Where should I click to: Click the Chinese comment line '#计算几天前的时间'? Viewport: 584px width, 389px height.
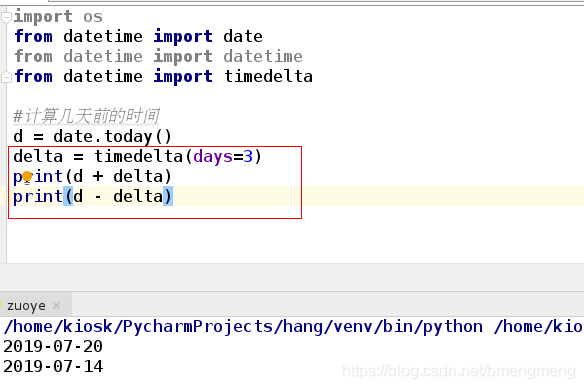coord(86,116)
